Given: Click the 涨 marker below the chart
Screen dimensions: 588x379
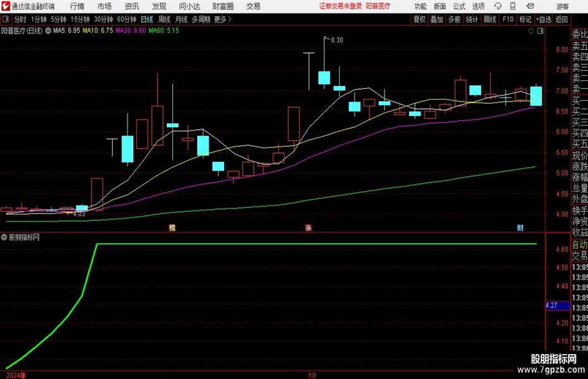Looking at the screenshot, I should pos(309,227).
